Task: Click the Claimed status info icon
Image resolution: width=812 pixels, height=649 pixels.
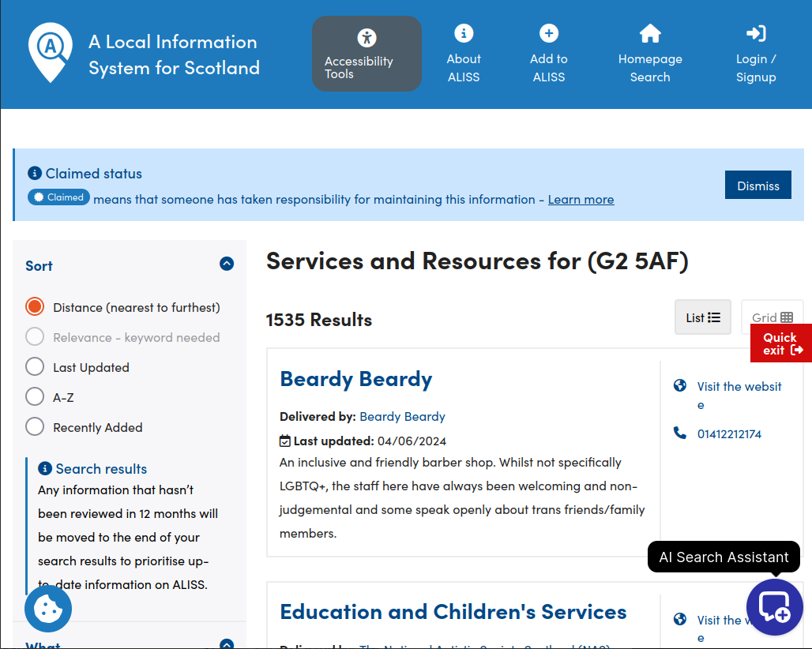Action: [35, 173]
